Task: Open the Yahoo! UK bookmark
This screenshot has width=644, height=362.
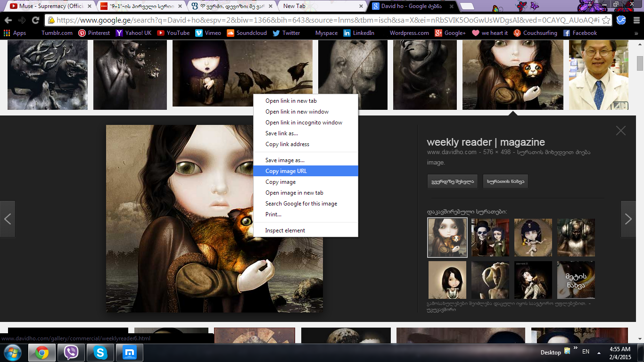Action: tap(133, 33)
